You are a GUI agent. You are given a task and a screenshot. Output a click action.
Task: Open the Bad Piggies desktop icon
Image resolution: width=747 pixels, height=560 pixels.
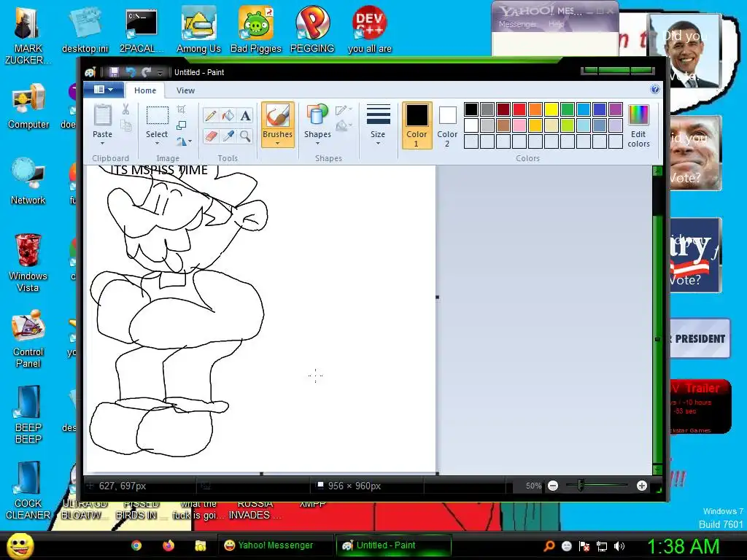click(256, 29)
